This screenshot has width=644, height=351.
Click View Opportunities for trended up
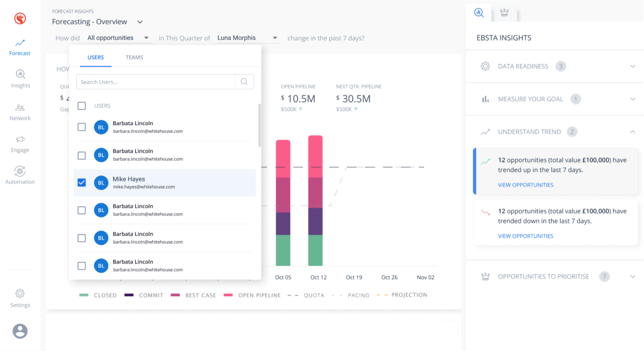(x=525, y=185)
